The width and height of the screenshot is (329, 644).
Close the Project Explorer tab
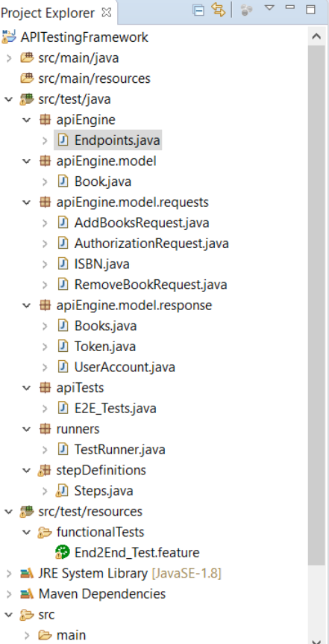point(106,12)
